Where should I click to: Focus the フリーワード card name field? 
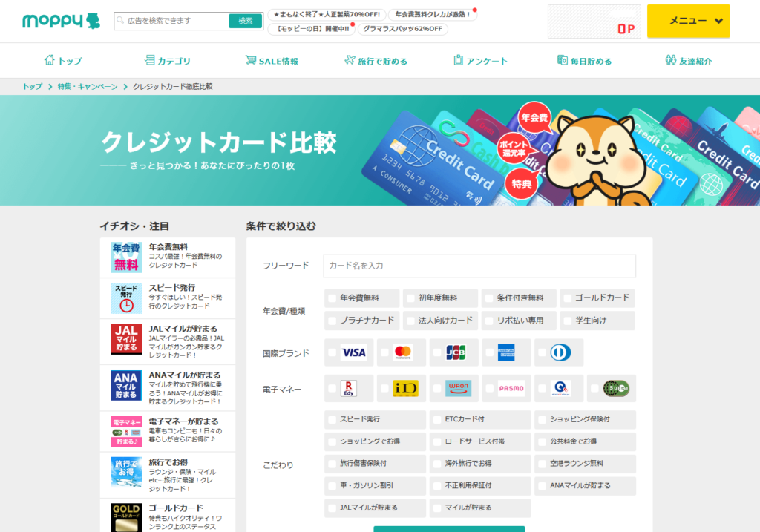tap(479, 266)
